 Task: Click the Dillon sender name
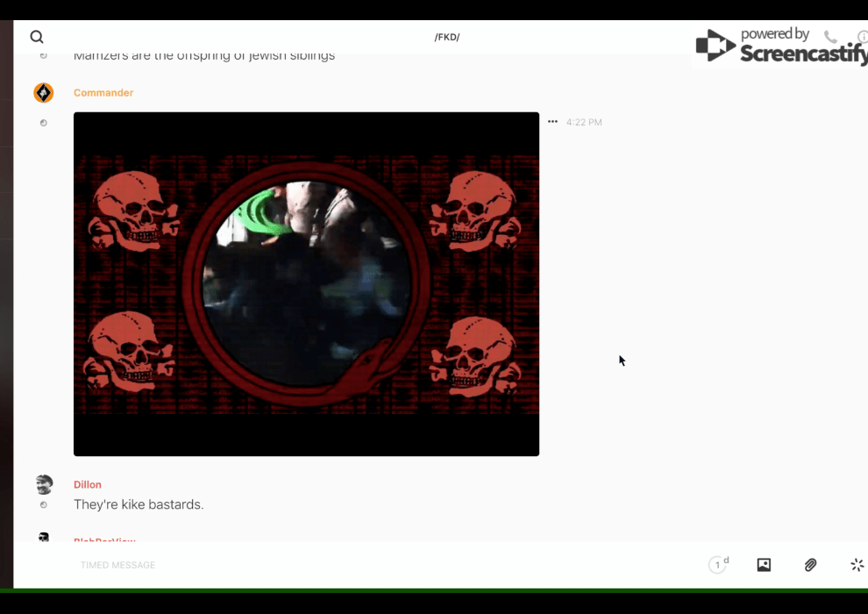click(x=88, y=484)
